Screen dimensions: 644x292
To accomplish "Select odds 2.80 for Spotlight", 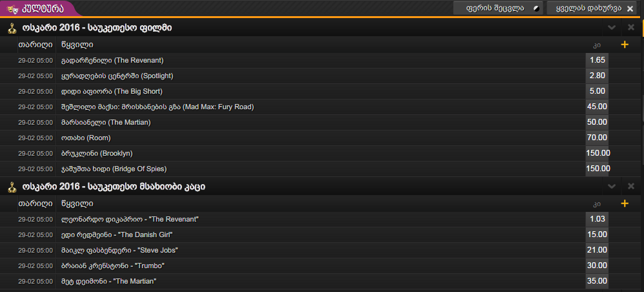I will click(x=597, y=76).
